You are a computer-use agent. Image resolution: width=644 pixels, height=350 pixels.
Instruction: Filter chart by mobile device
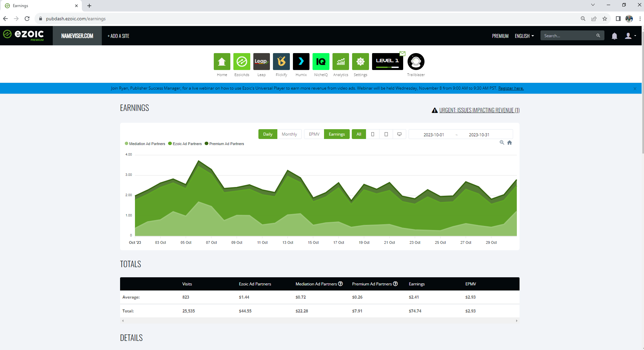(373, 134)
